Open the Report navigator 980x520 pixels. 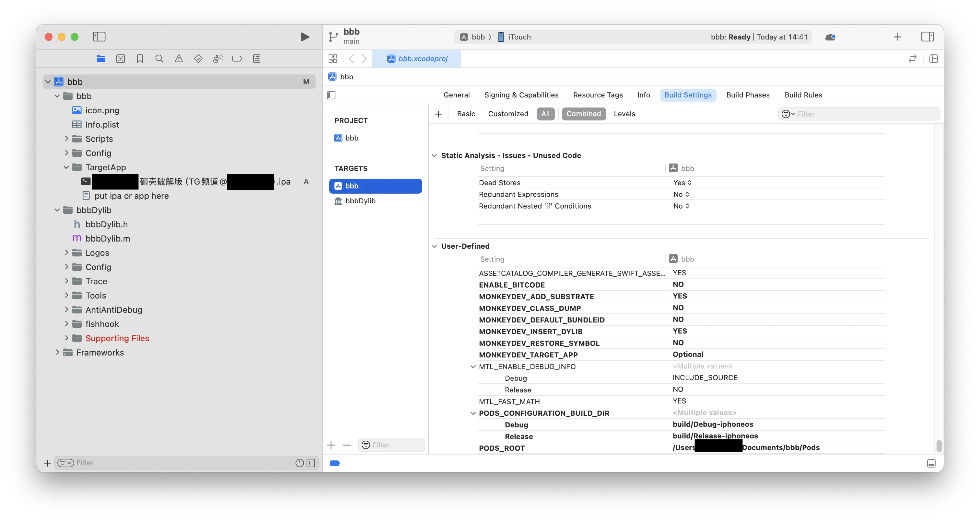click(257, 59)
